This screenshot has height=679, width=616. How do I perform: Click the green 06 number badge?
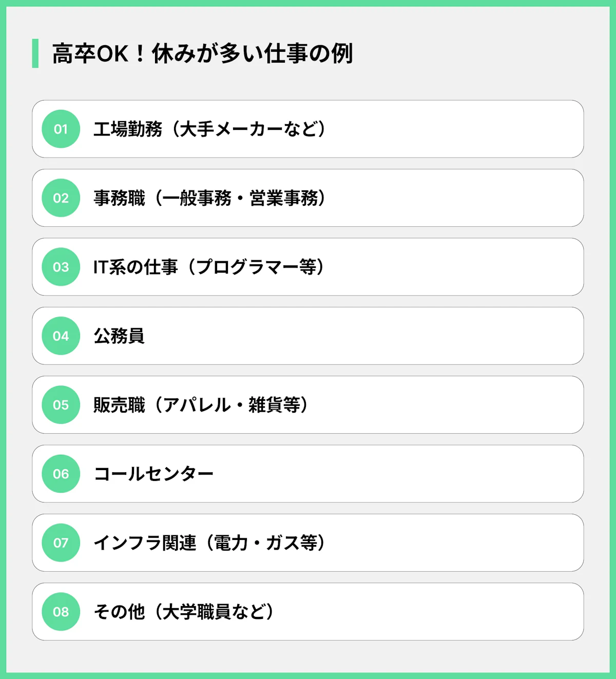[61, 474]
